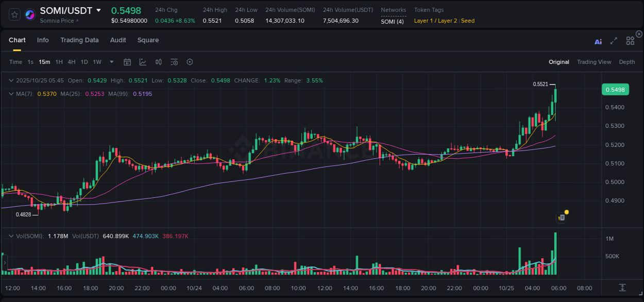Open the SOMI/USDT pair selector dropdown

click(98, 10)
